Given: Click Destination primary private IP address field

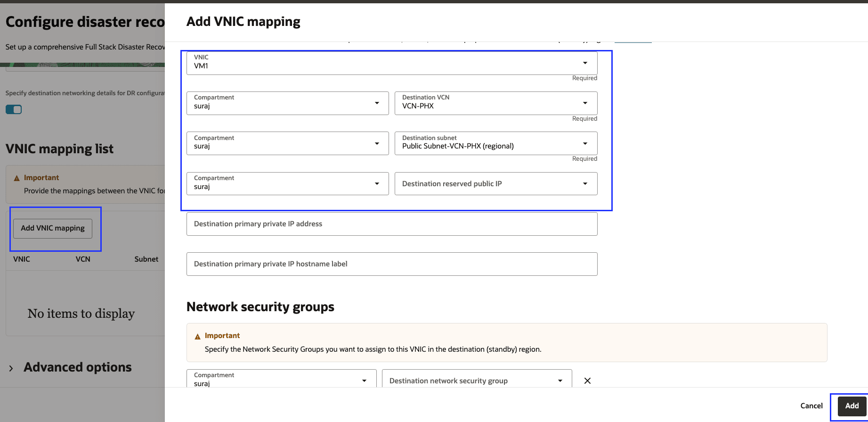Looking at the screenshot, I should (x=392, y=224).
